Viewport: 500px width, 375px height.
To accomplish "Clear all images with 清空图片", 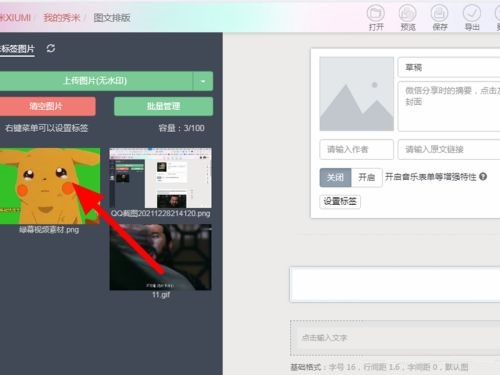I will pos(47,106).
